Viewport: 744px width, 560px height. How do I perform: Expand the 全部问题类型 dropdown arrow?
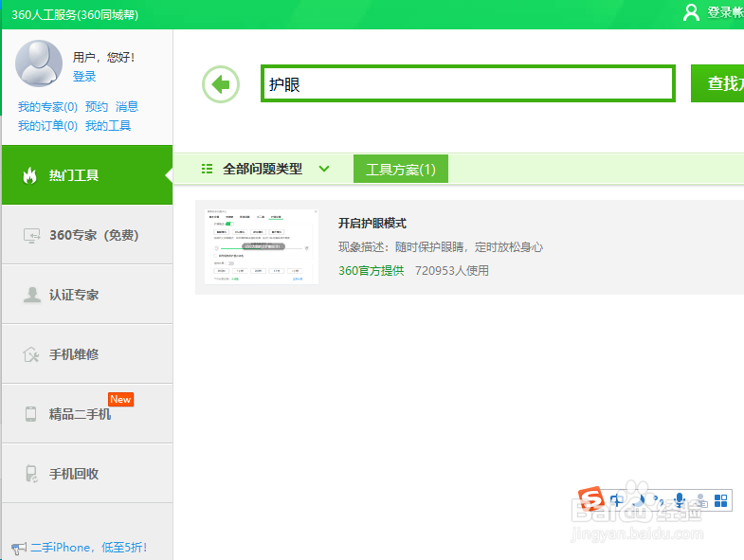click(324, 169)
